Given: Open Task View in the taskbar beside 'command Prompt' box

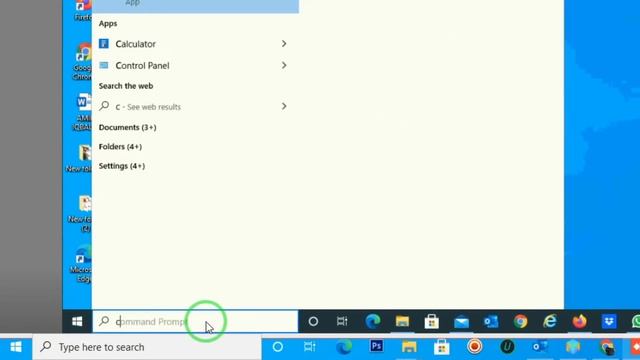Looking at the screenshot, I should click(342, 322).
